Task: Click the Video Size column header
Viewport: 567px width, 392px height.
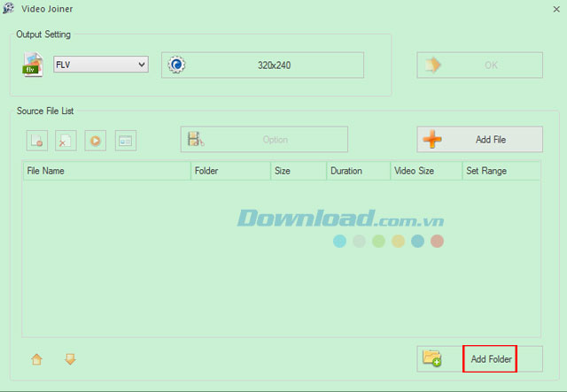Action: [426, 171]
